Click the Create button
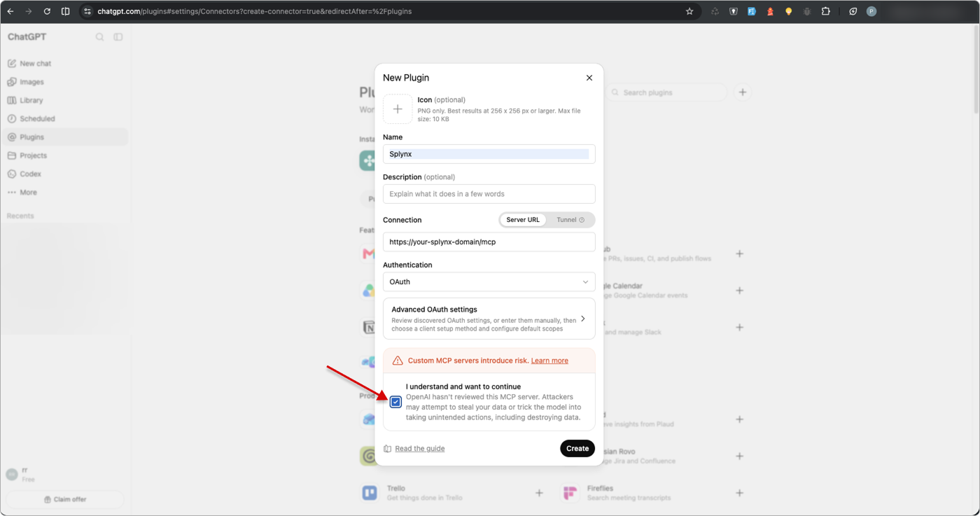 click(x=577, y=449)
